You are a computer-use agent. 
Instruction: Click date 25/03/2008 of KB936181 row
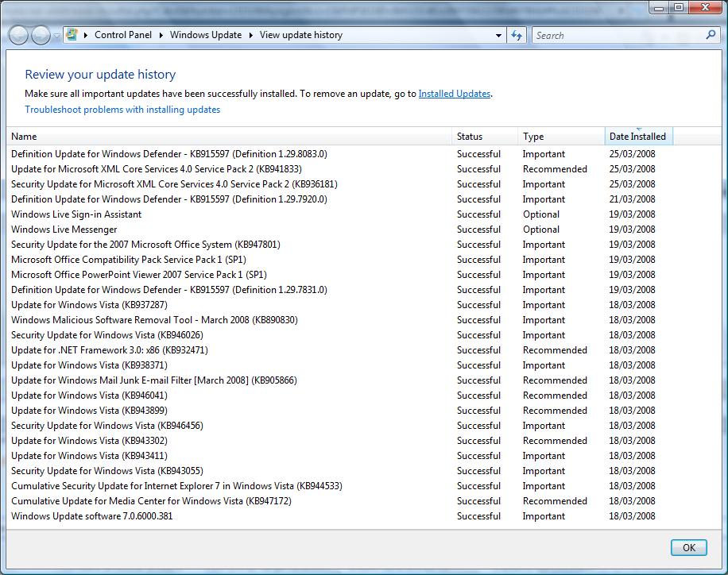point(633,184)
